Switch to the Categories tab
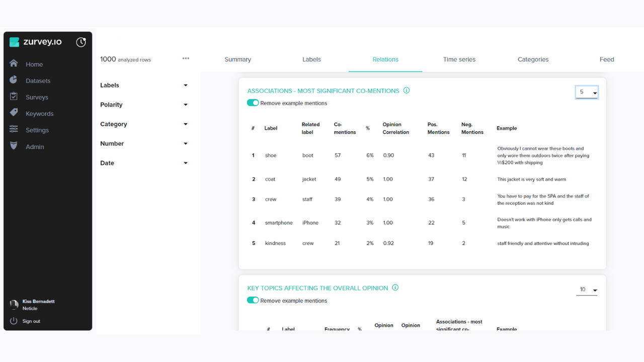Image resolution: width=644 pixels, height=362 pixels. click(533, 59)
